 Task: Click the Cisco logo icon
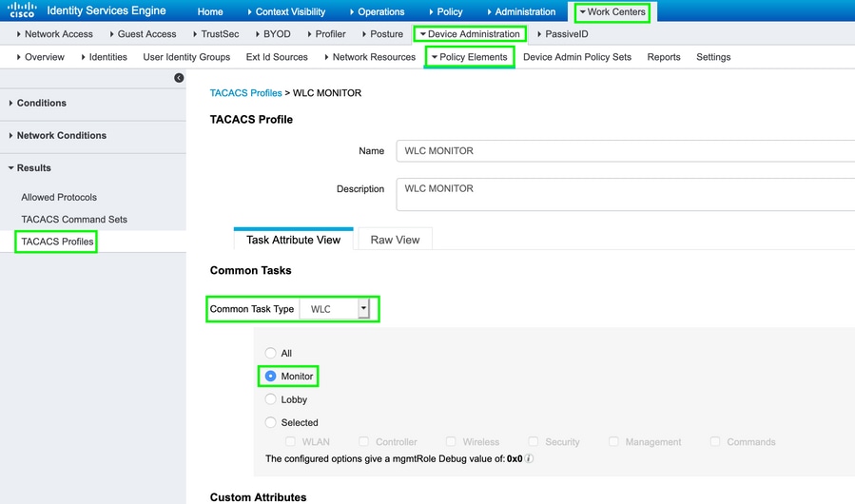[x=22, y=10]
